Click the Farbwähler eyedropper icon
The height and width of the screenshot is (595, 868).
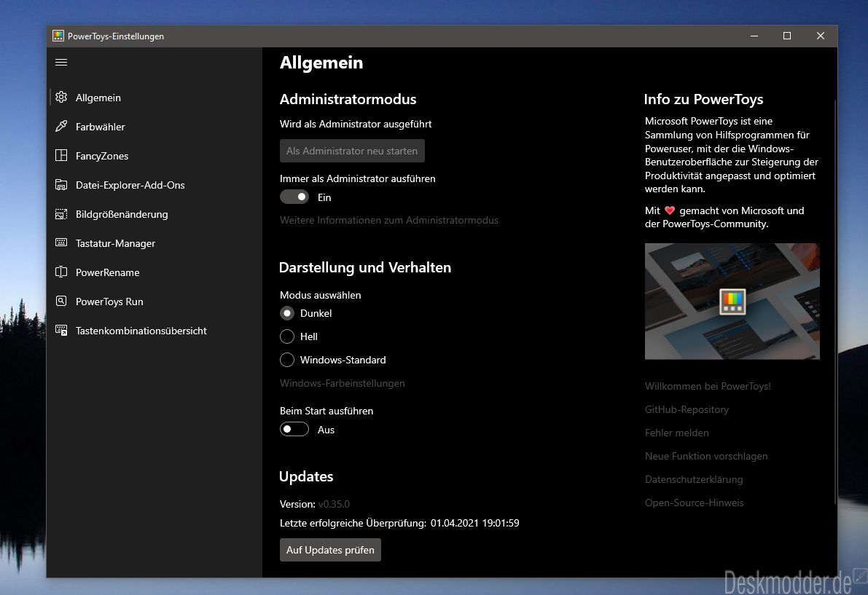(x=61, y=127)
